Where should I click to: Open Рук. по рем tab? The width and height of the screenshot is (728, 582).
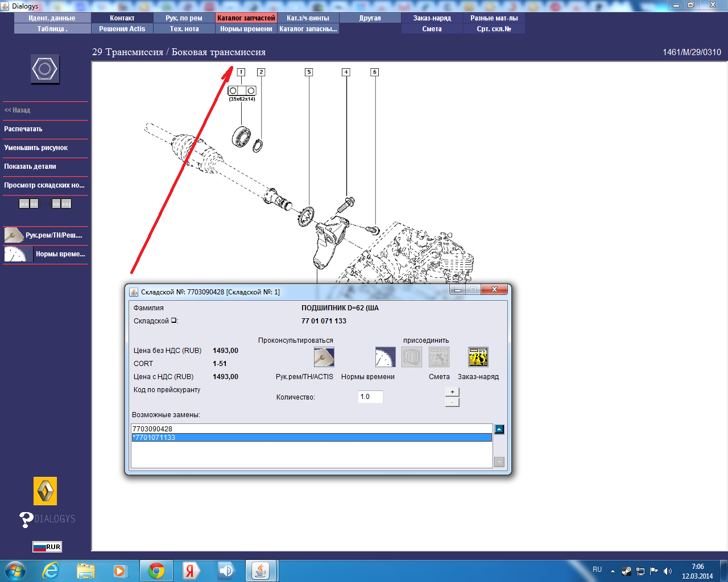[x=184, y=18]
